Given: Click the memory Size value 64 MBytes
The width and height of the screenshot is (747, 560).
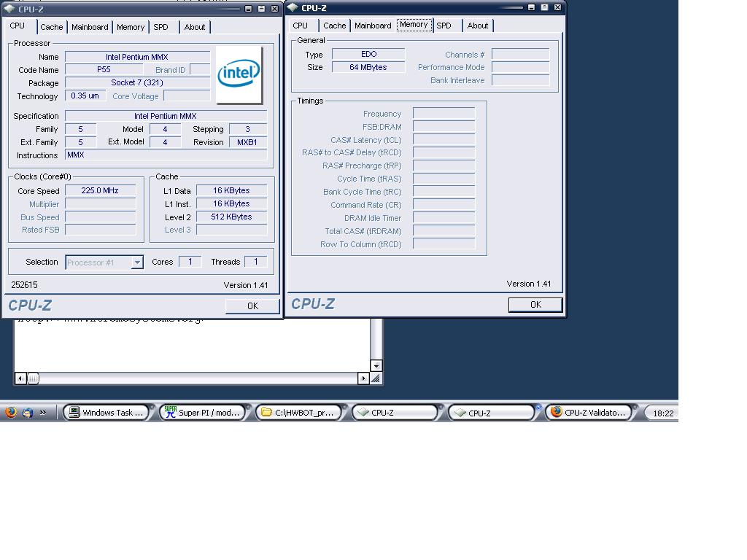Looking at the screenshot, I should [368, 67].
